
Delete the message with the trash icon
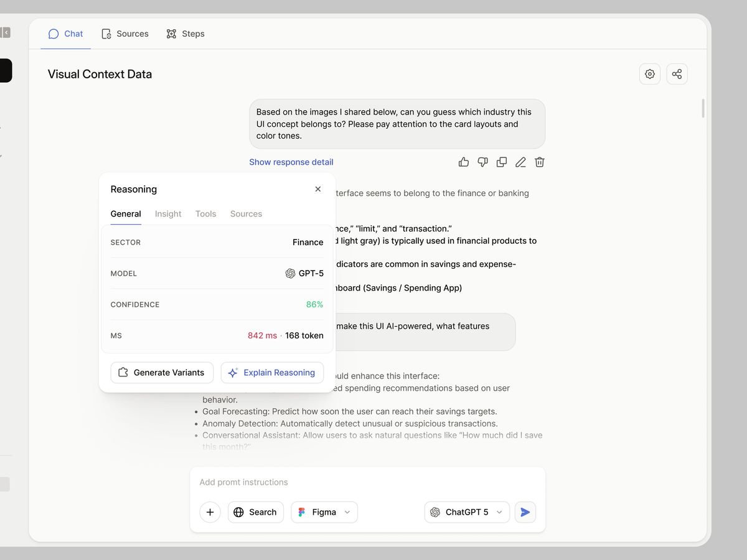pyautogui.click(x=540, y=162)
